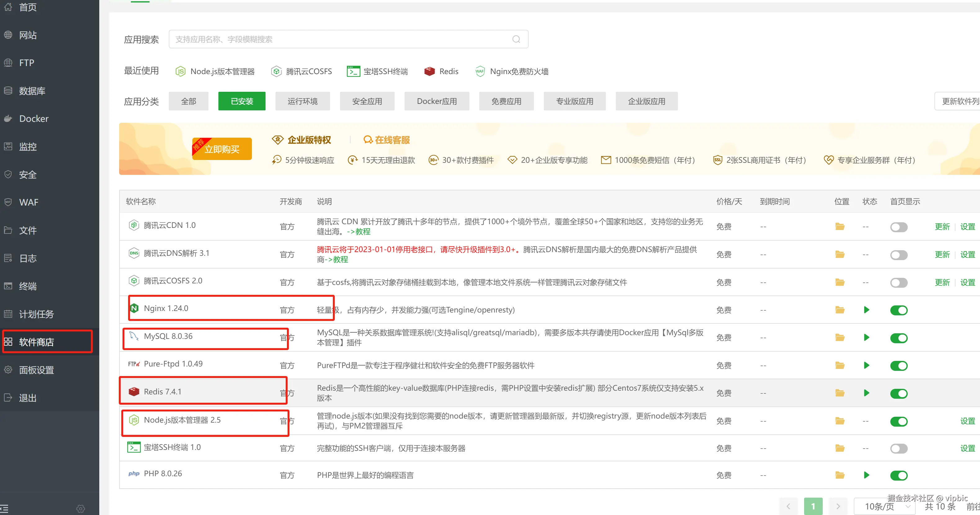980x515 pixels.
Task: Click the 日志 log icon in sidebar
Action: click(x=8, y=258)
